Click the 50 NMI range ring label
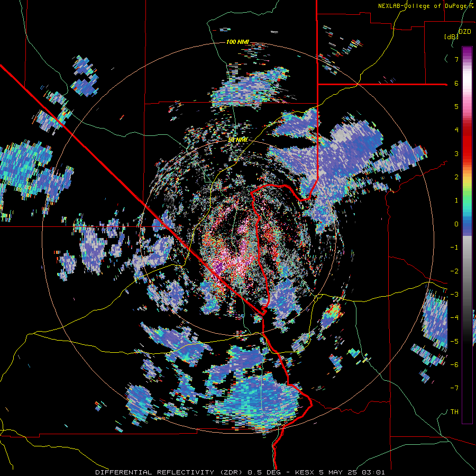 coord(237,140)
